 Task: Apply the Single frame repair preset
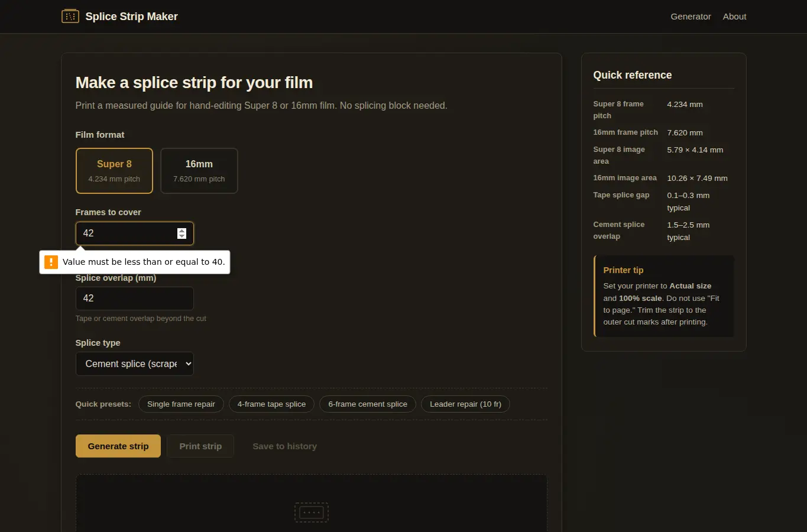tap(181, 404)
